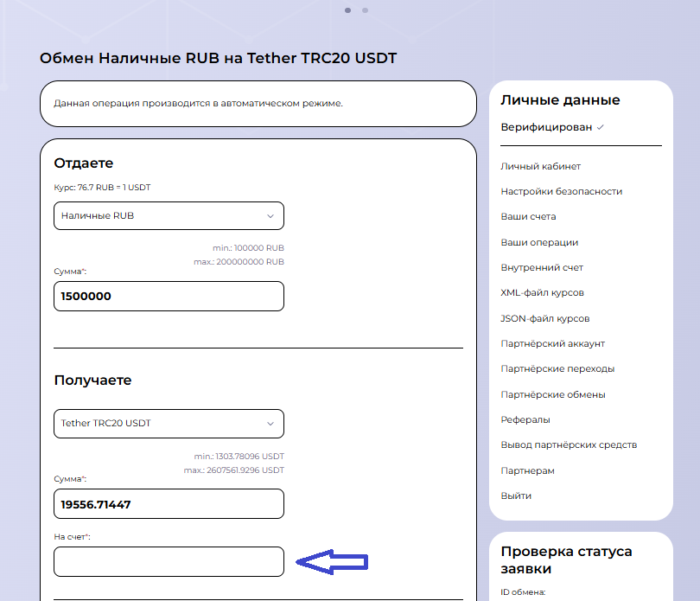Log out via Выйти link
This screenshot has height=601, width=700.
click(x=517, y=496)
